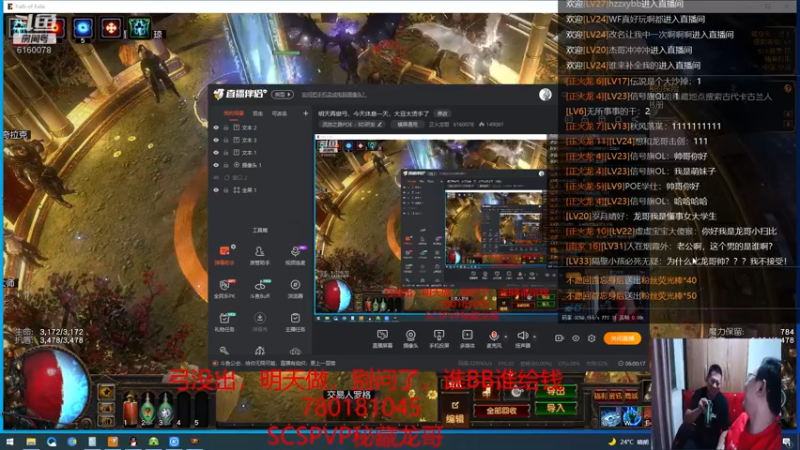Open the 浏览器 tool icon
800x450 pixels.
[x=295, y=288]
